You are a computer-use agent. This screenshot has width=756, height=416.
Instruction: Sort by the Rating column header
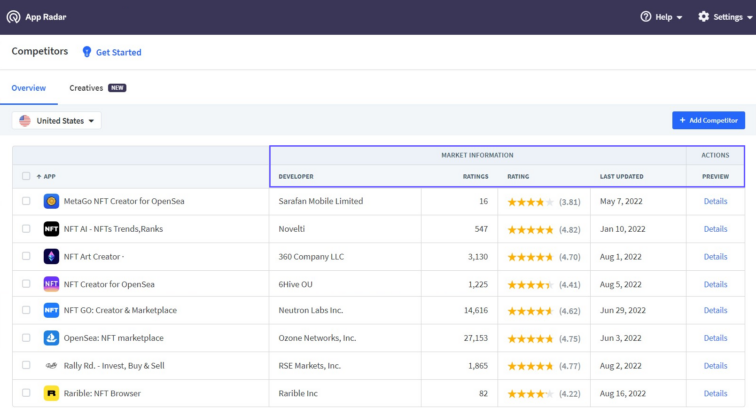(x=518, y=176)
